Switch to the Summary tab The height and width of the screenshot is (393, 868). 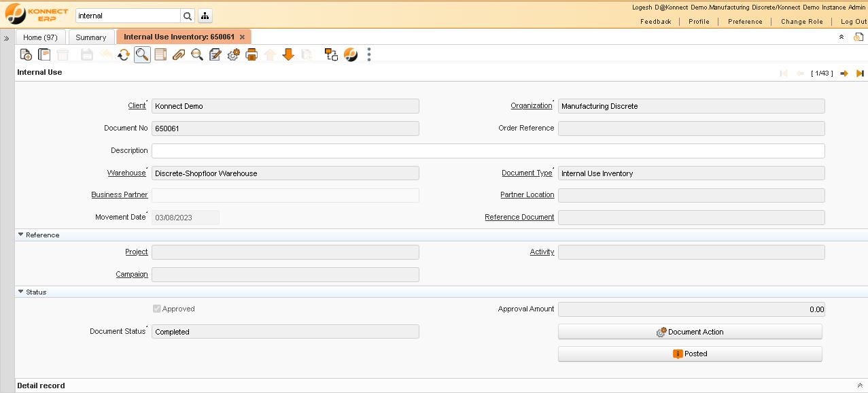(x=91, y=37)
